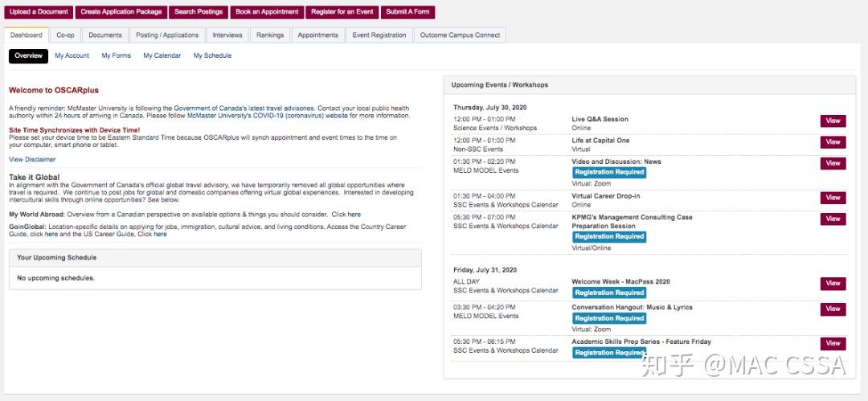The image size is (868, 401).
Task: Click the View Disclaimer link
Action: point(32,159)
